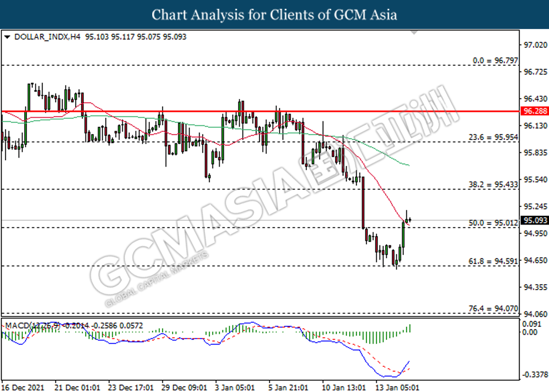Select the Fibonacci label 38.2 = 95.433

pyautogui.click(x=493, y=184)
